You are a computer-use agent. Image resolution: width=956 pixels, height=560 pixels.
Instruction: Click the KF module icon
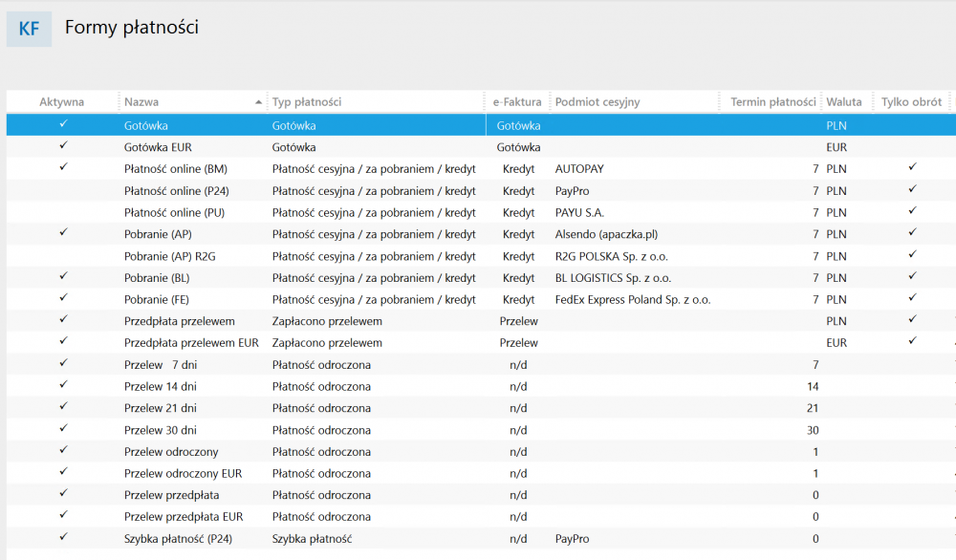click(29, 29)
